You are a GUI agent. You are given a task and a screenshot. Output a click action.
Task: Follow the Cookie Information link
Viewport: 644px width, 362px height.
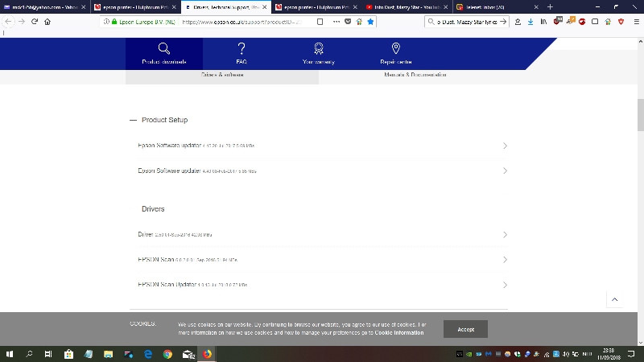(398, 333)
